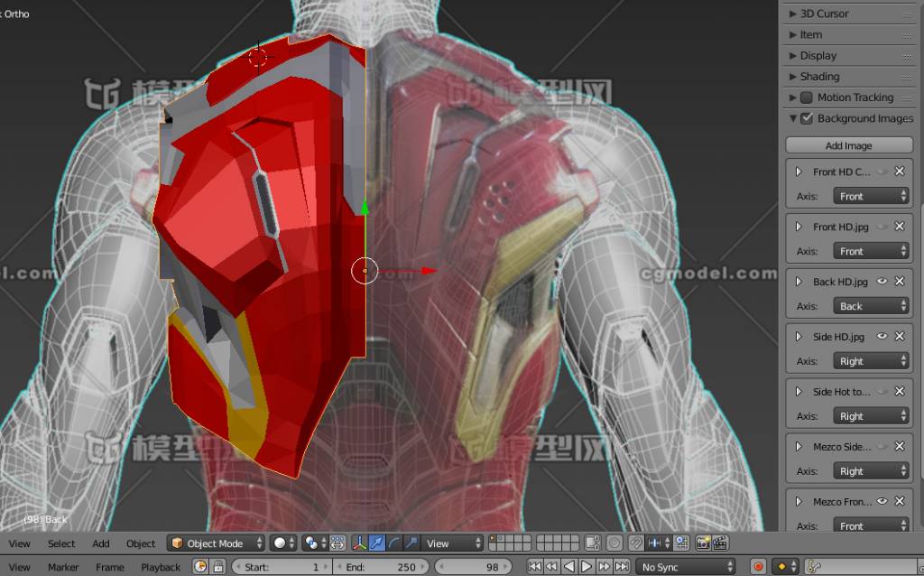Image resolution: width=924 pixels, height=576 pixels.
Task: Toggle manipulate center points only
Action: (x=337, y=543)
